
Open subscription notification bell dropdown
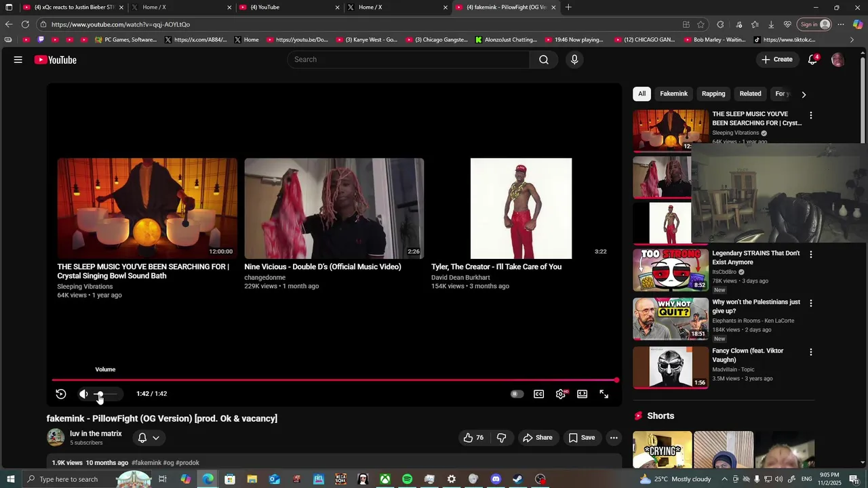149,438
